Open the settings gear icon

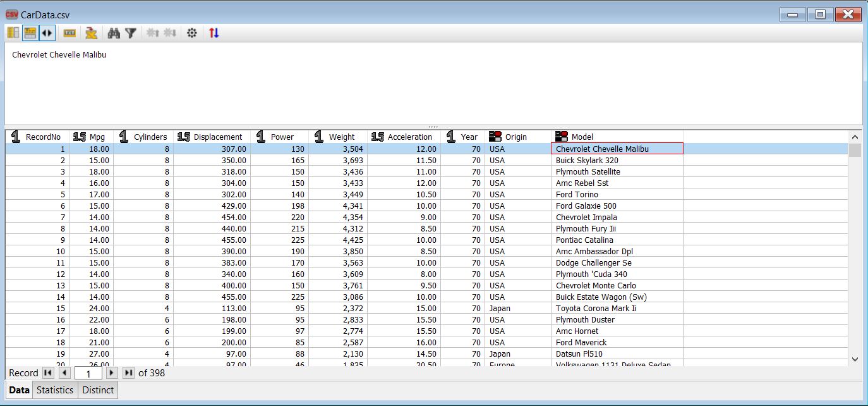click(191, 32)
